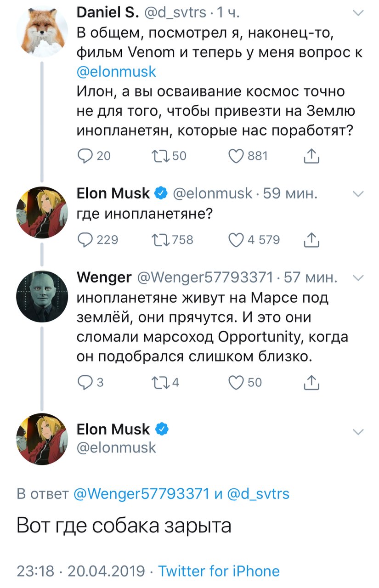Share Wenger's tweet about Mars
Screen dimensions: 379x588
[x=311, y=382]
